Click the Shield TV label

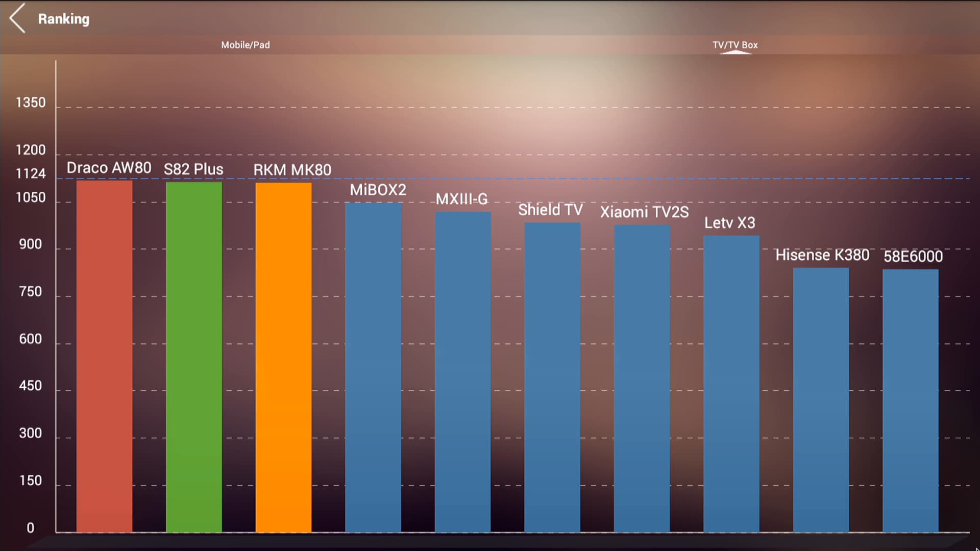(x=550, y=210)
